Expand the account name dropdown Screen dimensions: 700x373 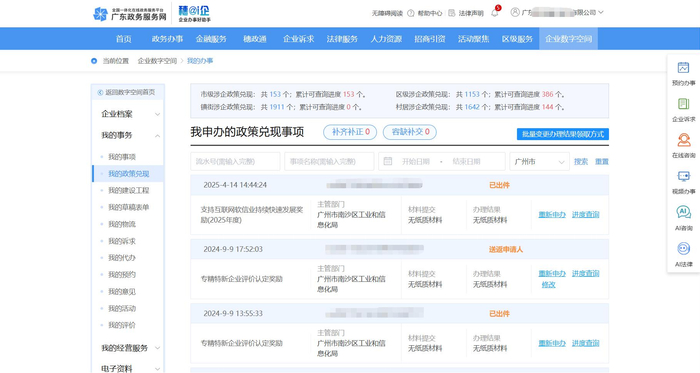point(600,12)
